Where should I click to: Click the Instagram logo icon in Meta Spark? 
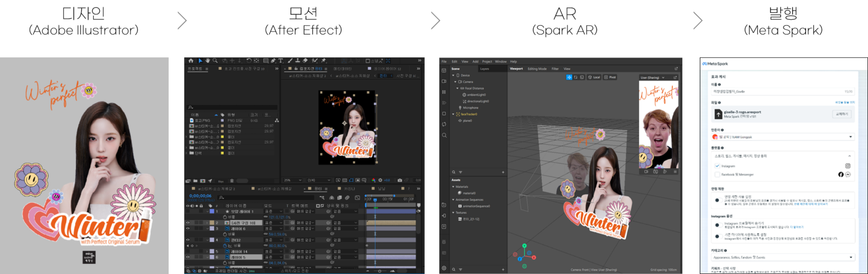[x=848, y=166]
